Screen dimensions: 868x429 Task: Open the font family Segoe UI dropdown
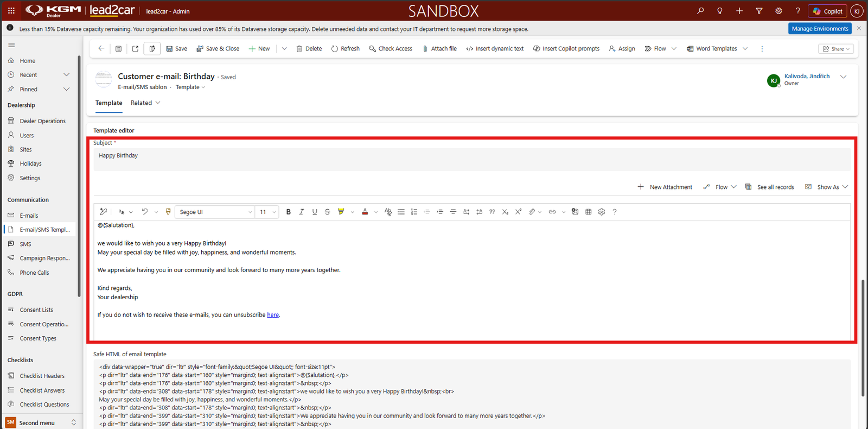(x=215, y=212)
